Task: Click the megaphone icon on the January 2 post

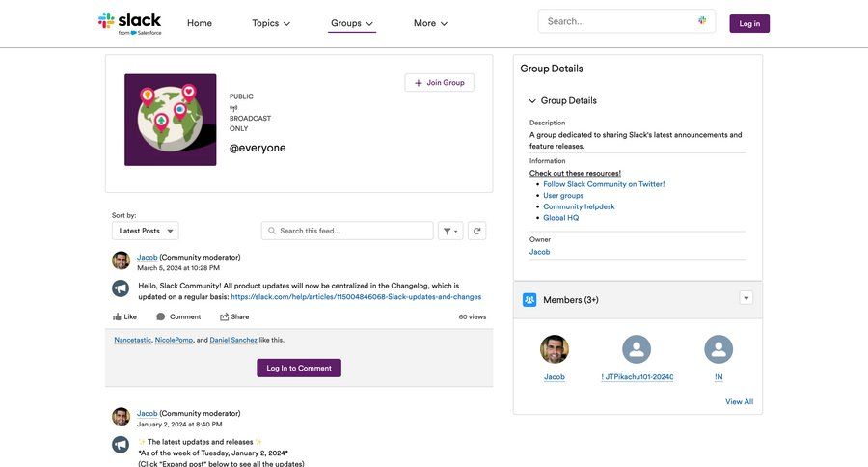Action: coord(121,444)
